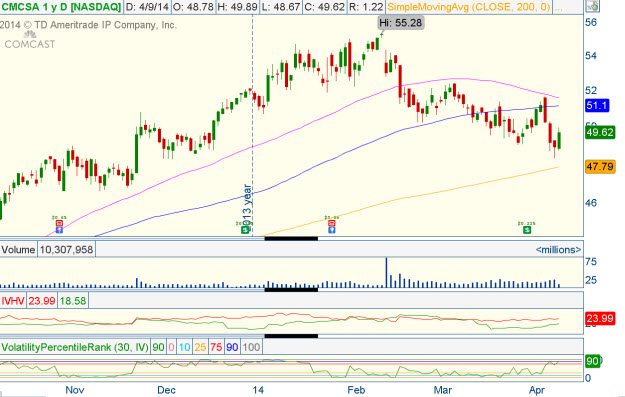
Task: Click the 14 year label on time axis
Action: (258, 390)
